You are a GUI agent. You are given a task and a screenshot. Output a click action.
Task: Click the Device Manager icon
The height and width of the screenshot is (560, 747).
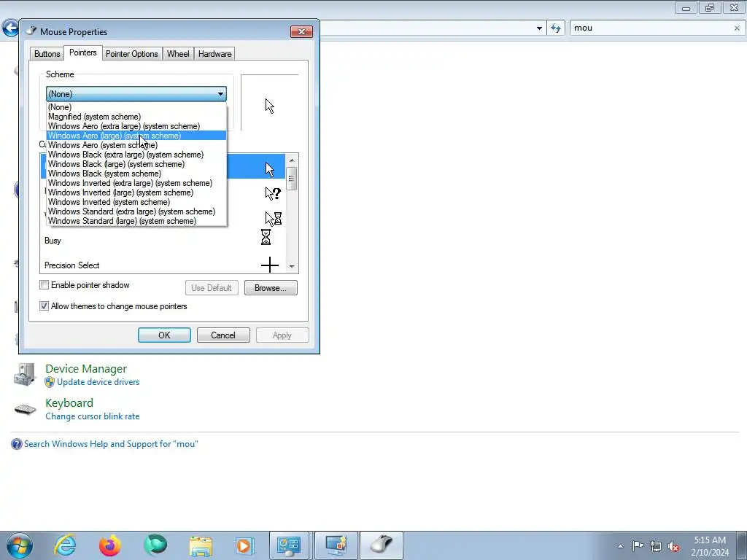click(25, 374)
